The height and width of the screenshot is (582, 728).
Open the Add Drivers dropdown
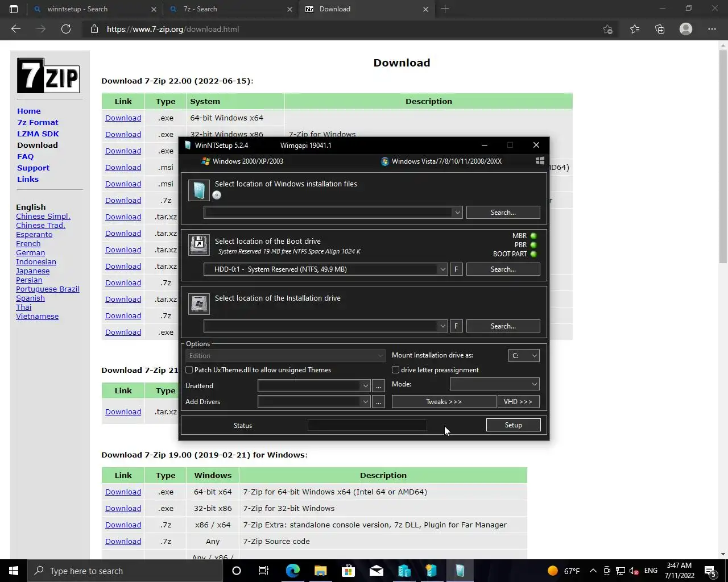(314, 402)
